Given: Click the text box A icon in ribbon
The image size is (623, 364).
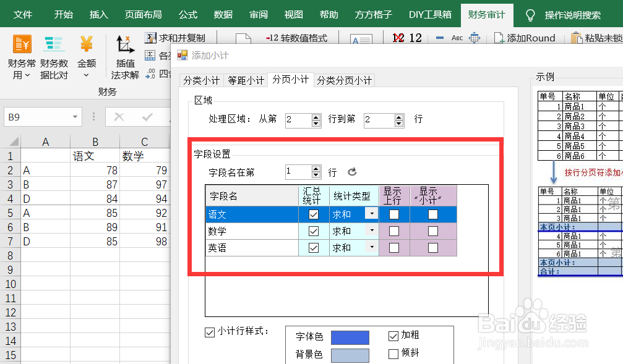Looking at the screenshot, I should tap(361, 39).
